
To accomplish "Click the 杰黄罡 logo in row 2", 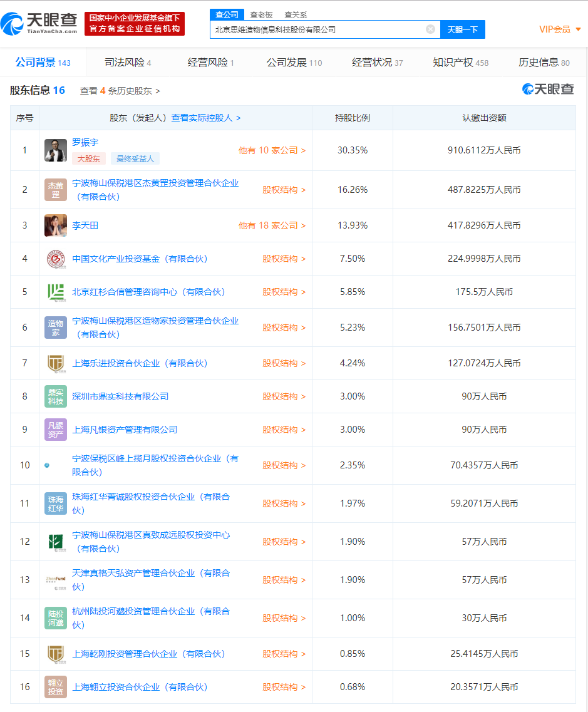I will (55, 189).
